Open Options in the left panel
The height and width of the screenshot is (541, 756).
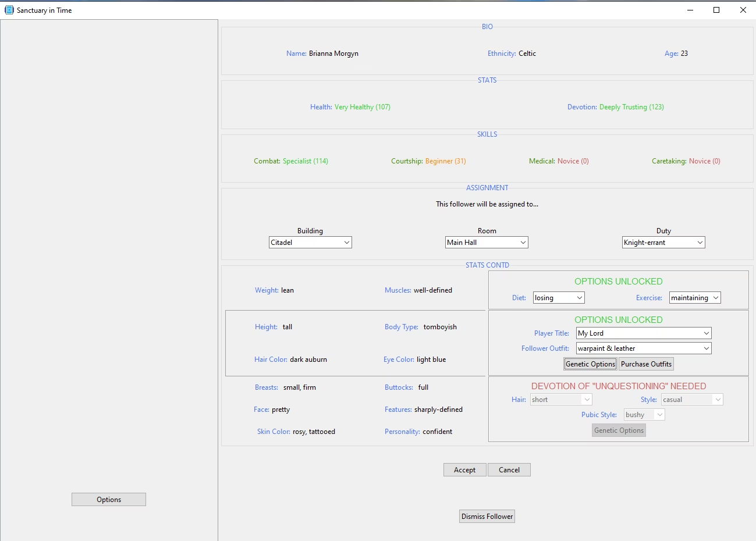[x=109, y=500]
